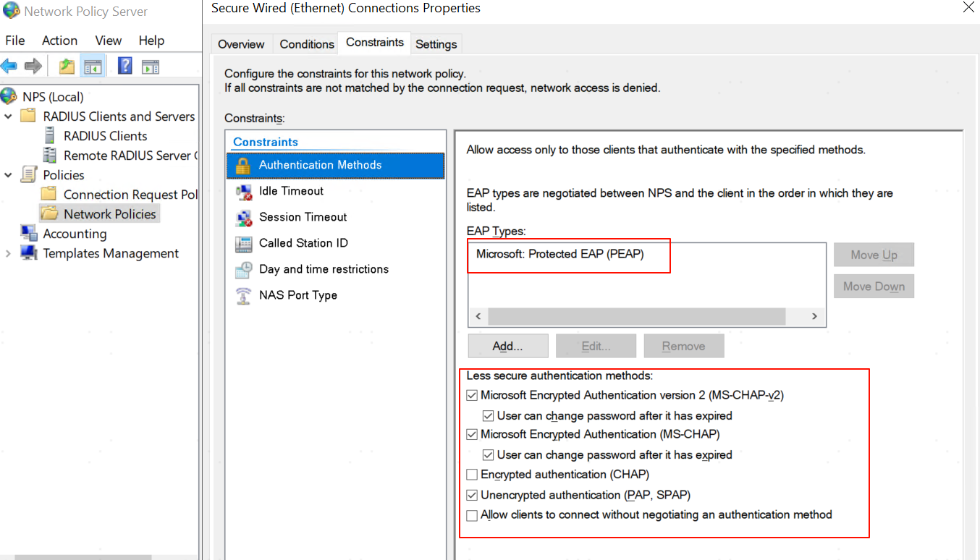Screen dimensions: 980x560
Task: Click the NPS (Local) globe icon
Action: (x=9, y=96)
